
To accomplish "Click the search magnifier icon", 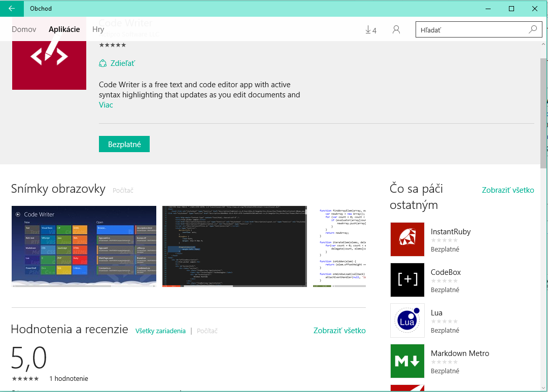I will point(533,30).
